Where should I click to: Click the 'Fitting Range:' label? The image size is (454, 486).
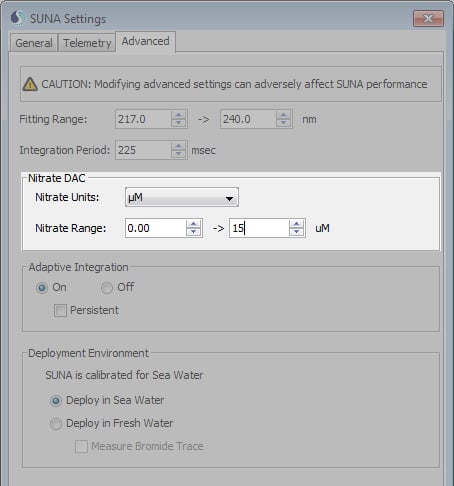coord(53,119)
